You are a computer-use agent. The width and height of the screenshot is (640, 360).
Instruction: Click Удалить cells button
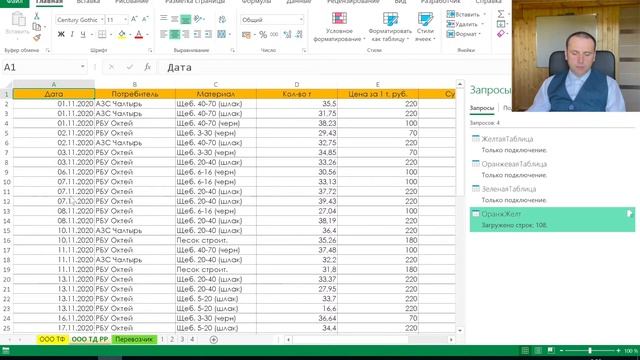click(x=466, y=24)
